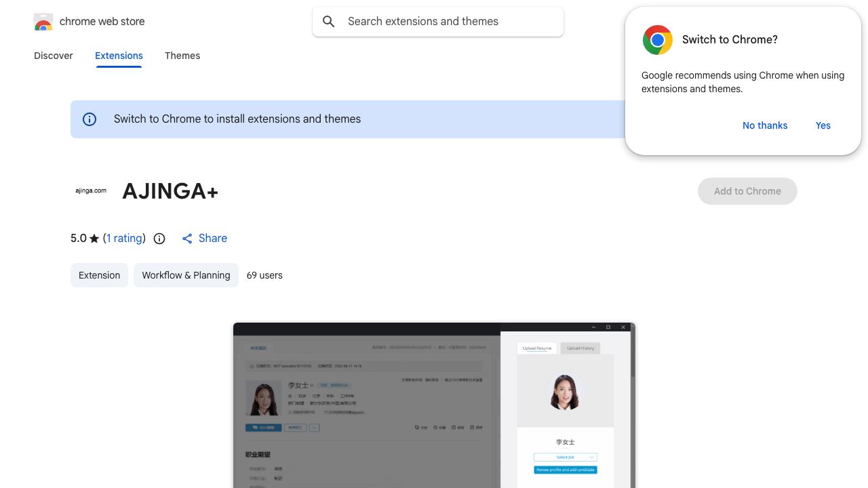Confirm switching to Chrome with Yes
Viewport: 868px width, 488px height.
(x=823, y=125)
